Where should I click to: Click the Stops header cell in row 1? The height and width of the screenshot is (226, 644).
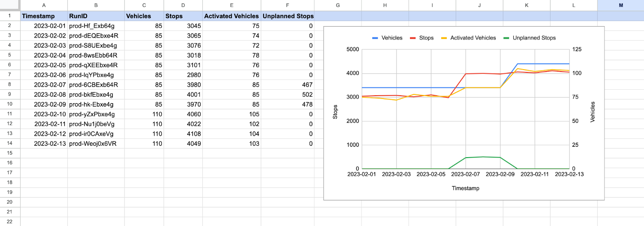[x=183, y=16]
